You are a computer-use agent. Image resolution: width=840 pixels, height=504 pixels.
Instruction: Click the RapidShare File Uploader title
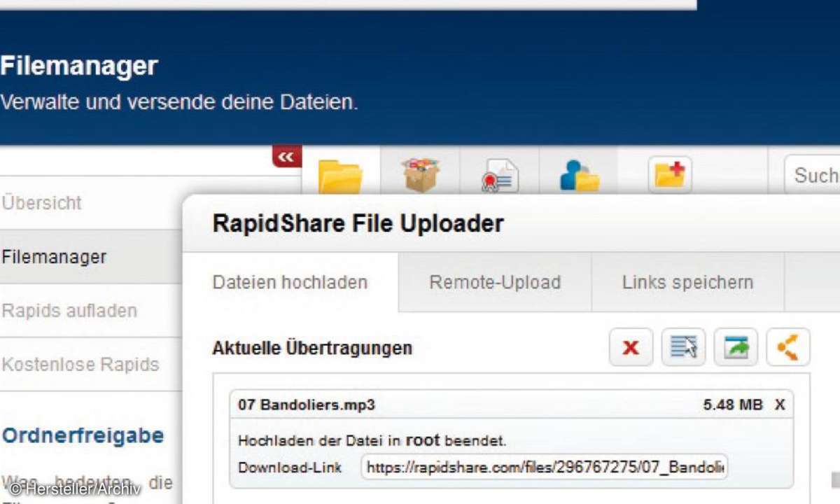pos(358,223)
